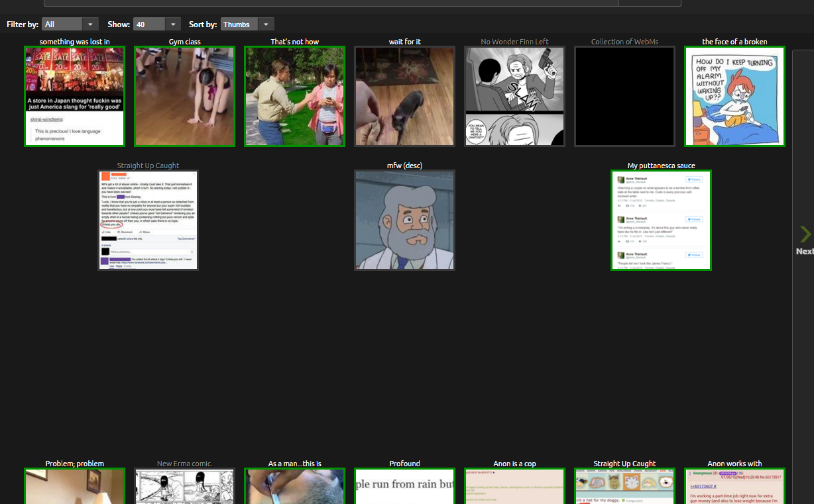814x504 pixels.
Task: Click the Next page arrow
Action: pos(804,235)
